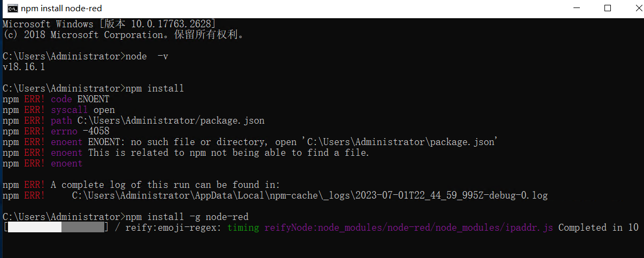The width and height of the screenshot is (644, 258).
Task: Click the Microsoft Windows version line
Action: [110, 24]
